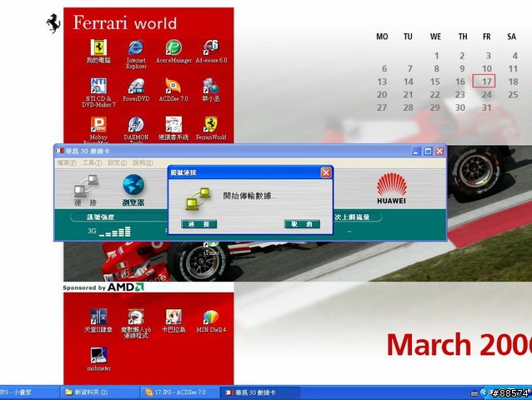Click the 3G signal strength bars indicator

point(115,232)
